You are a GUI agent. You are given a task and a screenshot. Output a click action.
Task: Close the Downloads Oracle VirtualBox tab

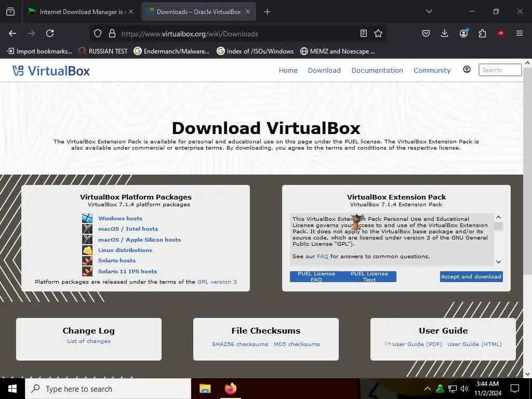pos(248,11)
